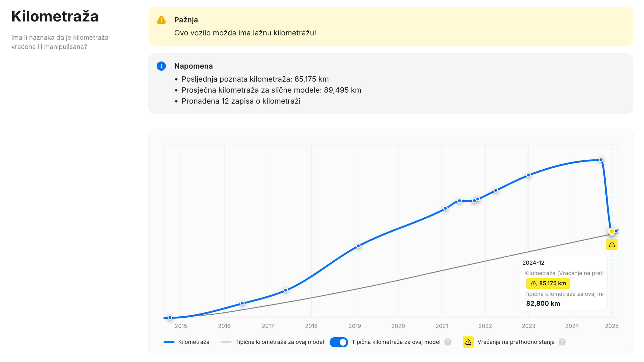This screenshot has width=644, height=362.
Task: Click the yellow warning triangle in the Pažnja banner
Action: [162, 20]
